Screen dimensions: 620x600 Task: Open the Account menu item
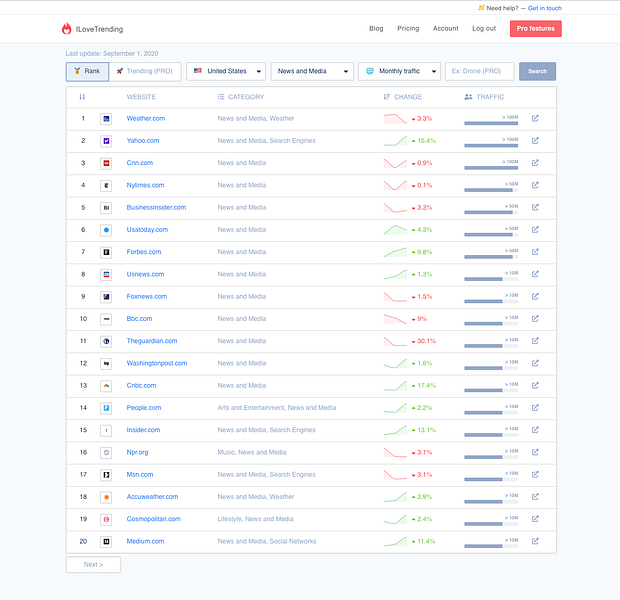click(x=446, y=28)
